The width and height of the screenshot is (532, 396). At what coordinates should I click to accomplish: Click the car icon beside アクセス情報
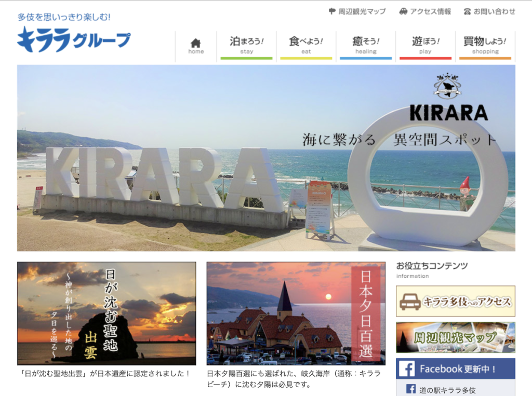[403, 11]
